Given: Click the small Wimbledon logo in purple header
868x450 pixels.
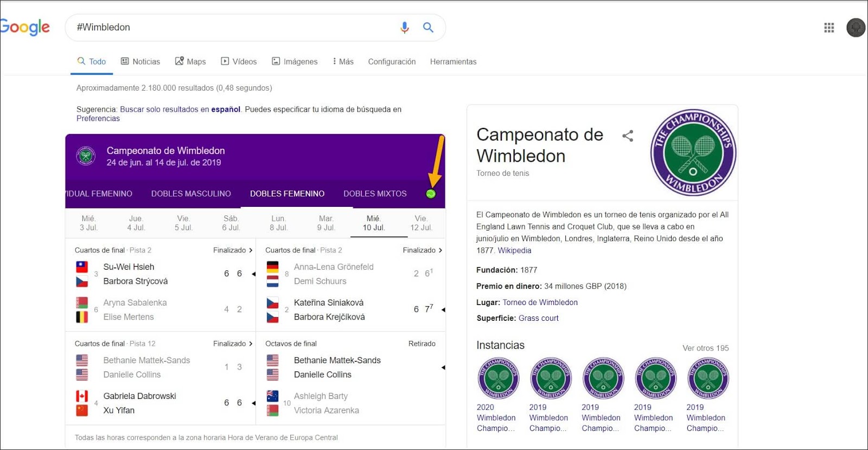Looking at the screenshot, I should 86,156.
